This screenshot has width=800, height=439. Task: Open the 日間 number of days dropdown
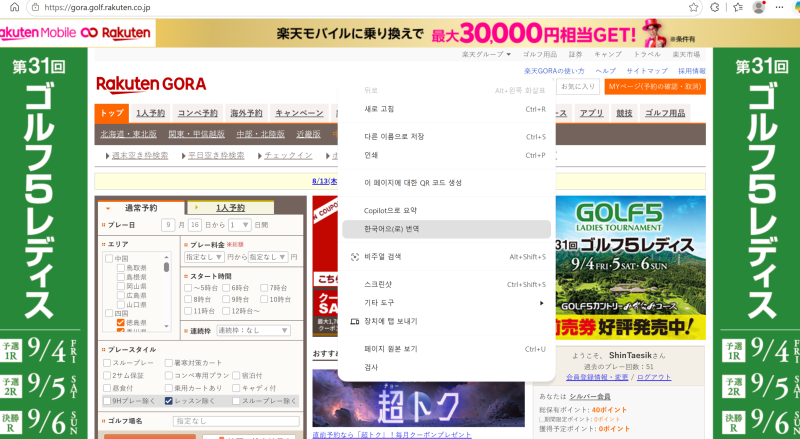(x=239, y=225)
